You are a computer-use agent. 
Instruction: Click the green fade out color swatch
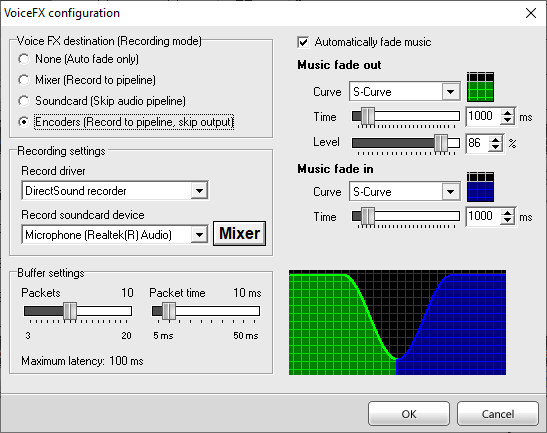coord(480,87)
